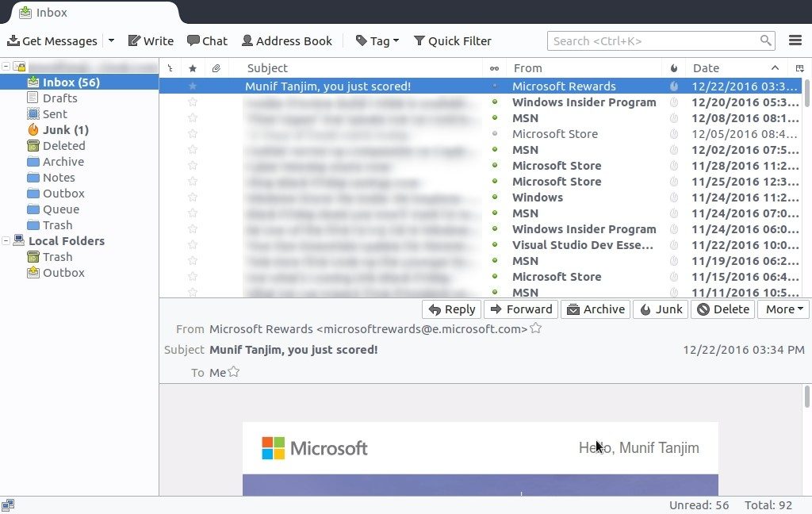Viewport: 812px width, 514px height.
Task: Click the online status icon in status bar
Action: (8, 505)
